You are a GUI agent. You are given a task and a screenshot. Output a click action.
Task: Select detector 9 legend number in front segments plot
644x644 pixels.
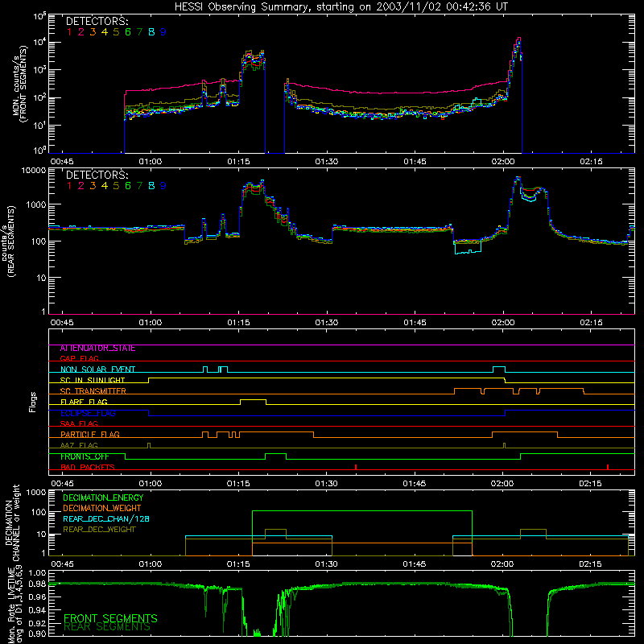163,32
